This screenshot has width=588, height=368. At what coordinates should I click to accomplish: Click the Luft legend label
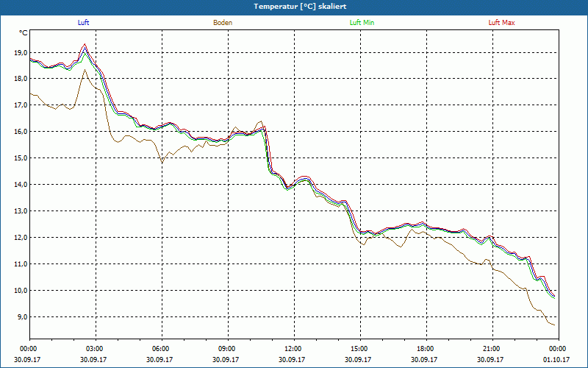[83, 23]
